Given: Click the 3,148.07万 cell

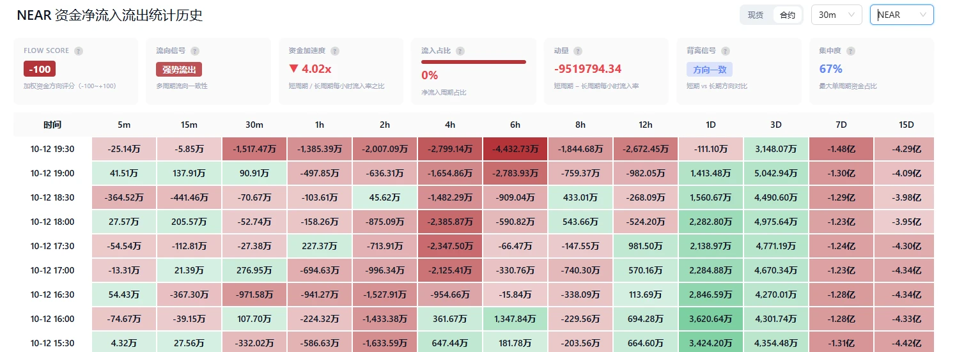Looking at the screenshot, I should [776, 149].
